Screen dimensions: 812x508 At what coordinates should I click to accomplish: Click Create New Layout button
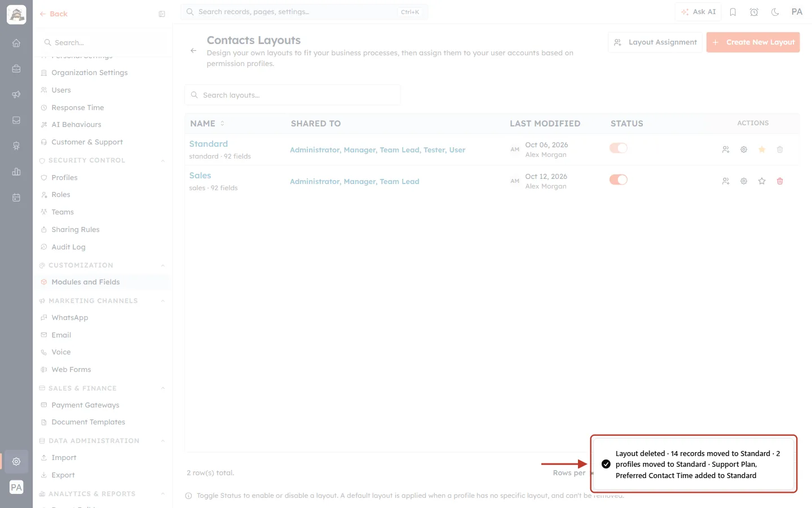(x=753, y=42)
